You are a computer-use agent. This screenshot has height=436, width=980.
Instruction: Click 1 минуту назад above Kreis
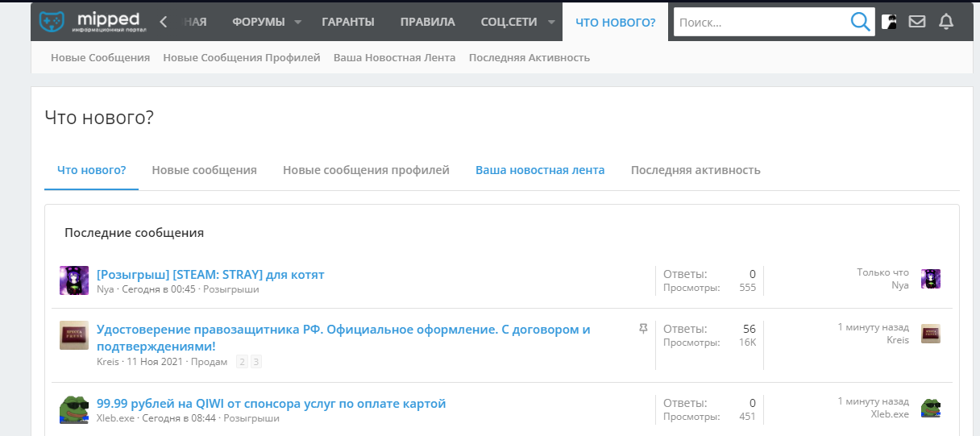(x=874, y=327)
